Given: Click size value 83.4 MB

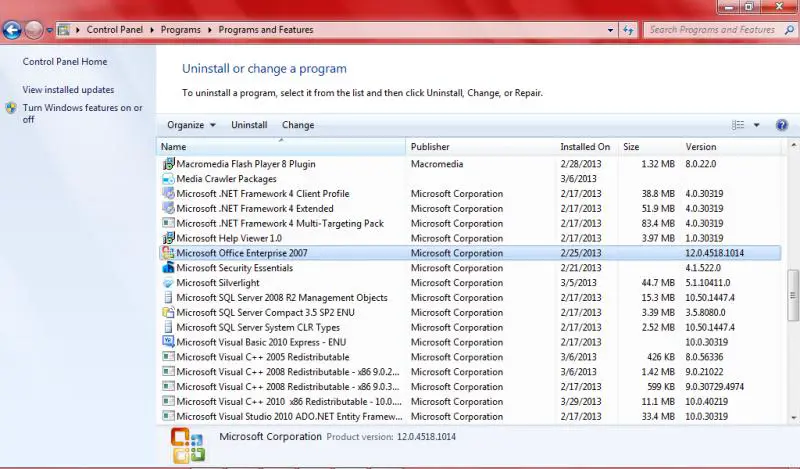Looking at the screenshot, I should point(658,224).
